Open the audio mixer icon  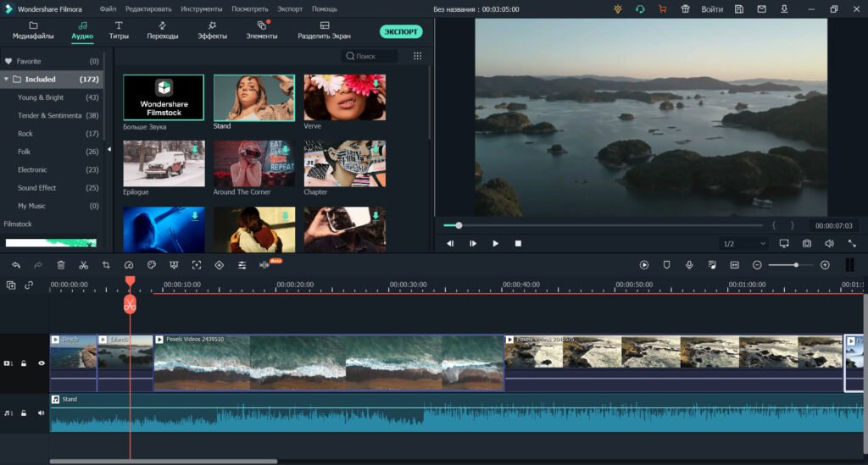pos(712,265)
